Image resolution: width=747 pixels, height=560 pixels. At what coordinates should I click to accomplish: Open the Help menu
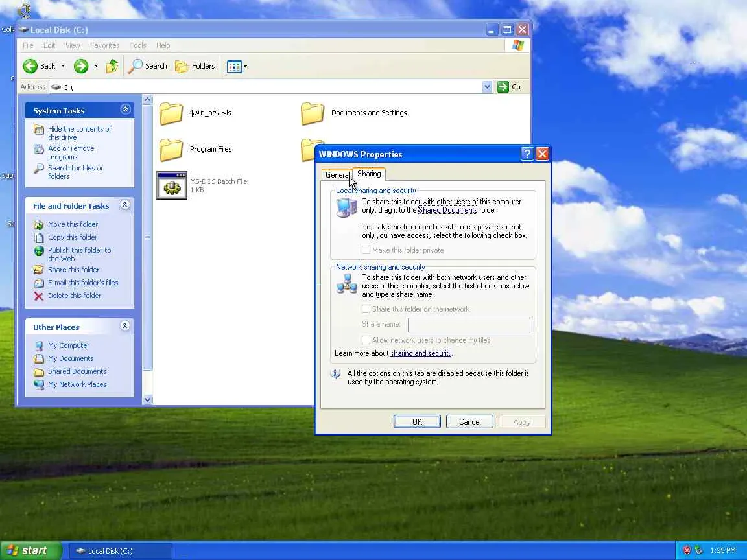coord(163,45)
